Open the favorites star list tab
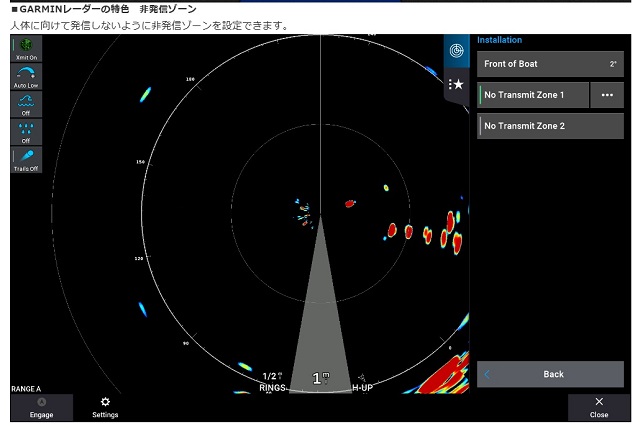Viewport: 640px width, 429px height. pos(456,84)
